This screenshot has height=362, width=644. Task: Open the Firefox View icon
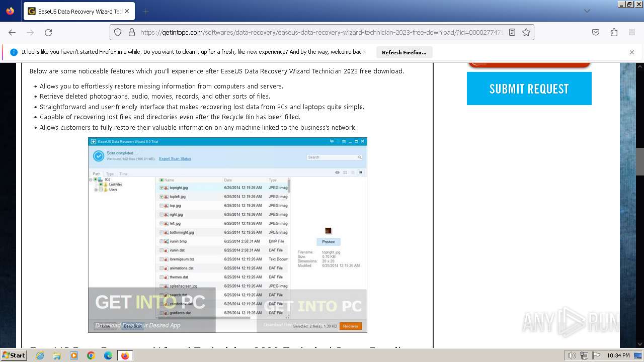10,11
